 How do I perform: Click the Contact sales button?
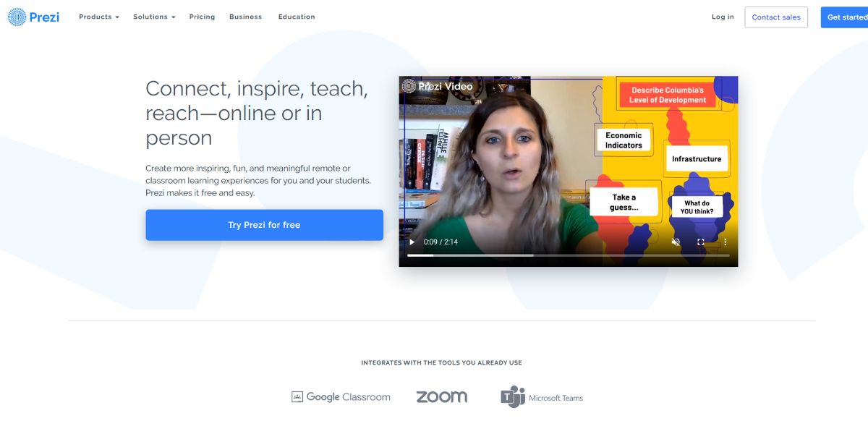coord(776,17)
